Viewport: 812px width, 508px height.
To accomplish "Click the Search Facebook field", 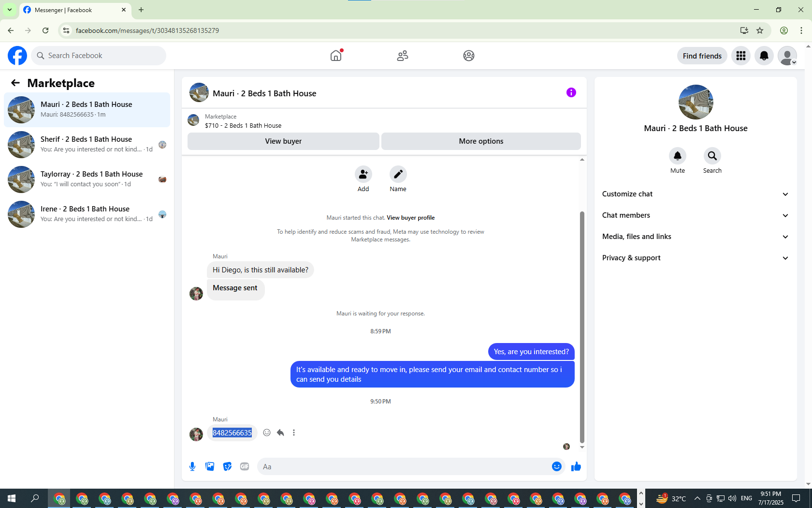I will pyautogui.click(x=99, y=56).
